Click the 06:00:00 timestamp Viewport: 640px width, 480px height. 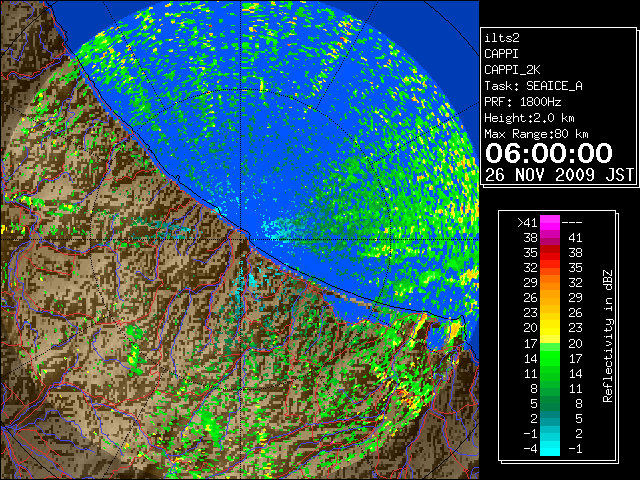549,153
